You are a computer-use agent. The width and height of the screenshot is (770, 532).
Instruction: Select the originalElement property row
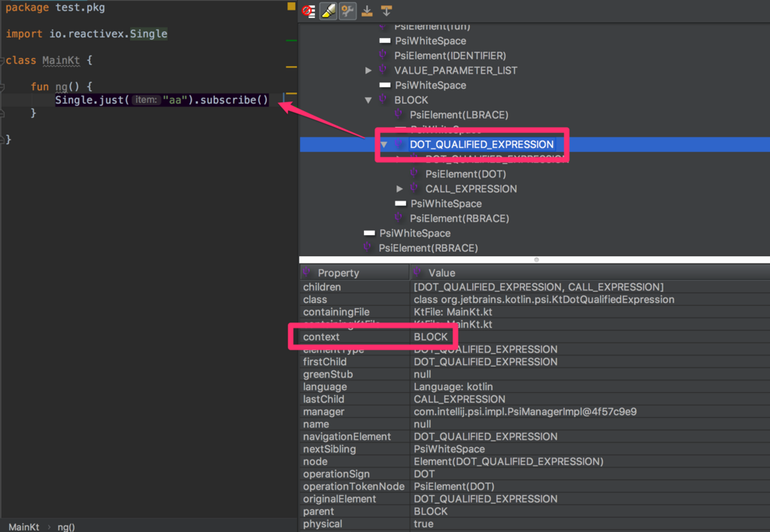pyautogui.click(x=535, y=499)
